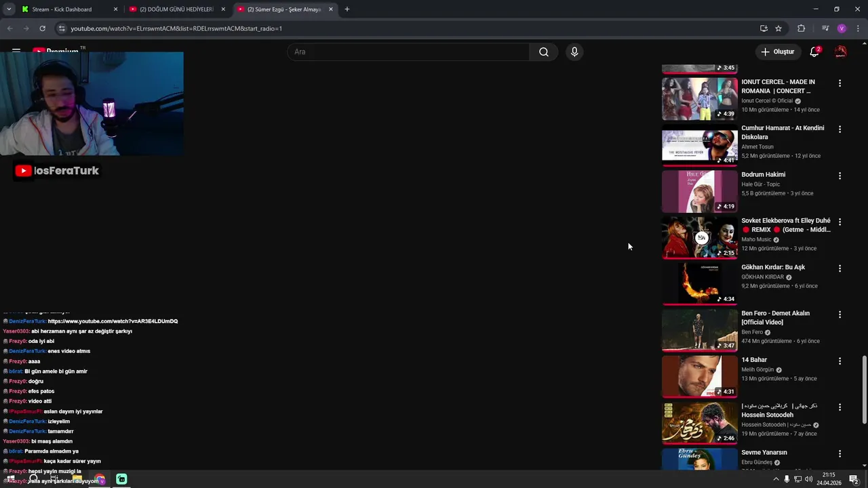The height and width of the screenshot is (488, 868).
Task: Visit the Hale Gür - Topic channel
Action: coord(761,184)
